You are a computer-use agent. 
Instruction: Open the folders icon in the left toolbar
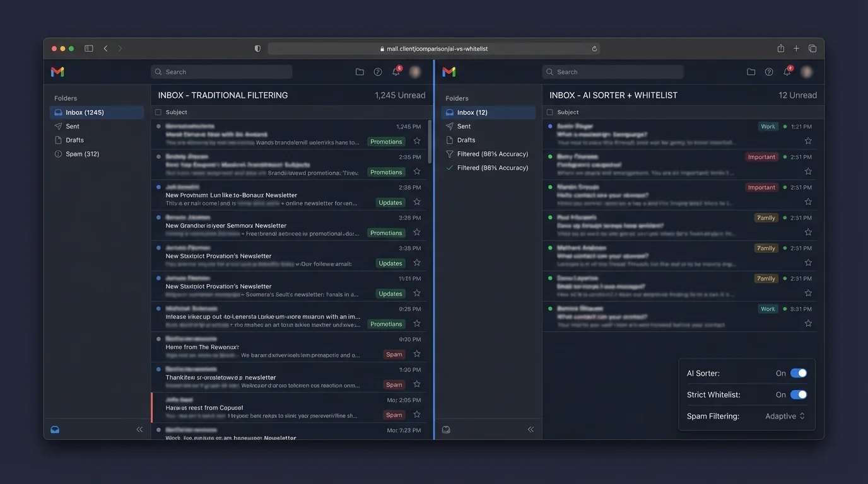[360, 71]
